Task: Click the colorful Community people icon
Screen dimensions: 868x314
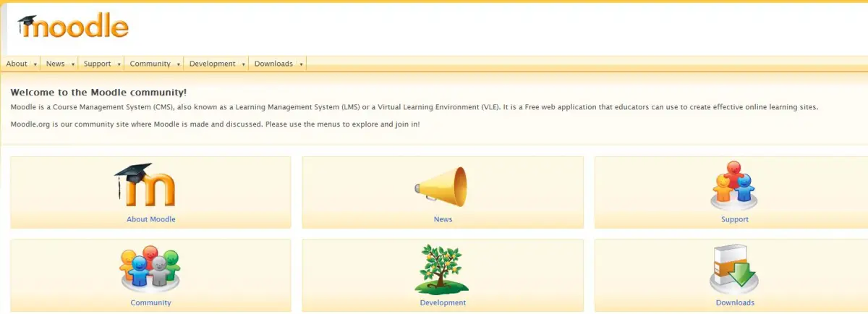Action: point(150,268)
